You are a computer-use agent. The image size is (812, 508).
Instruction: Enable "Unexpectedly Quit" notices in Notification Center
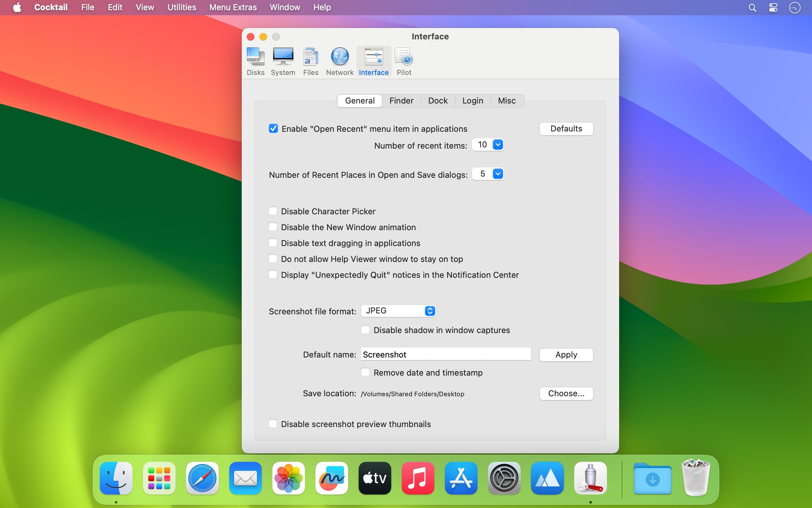(x=273, y=275)
